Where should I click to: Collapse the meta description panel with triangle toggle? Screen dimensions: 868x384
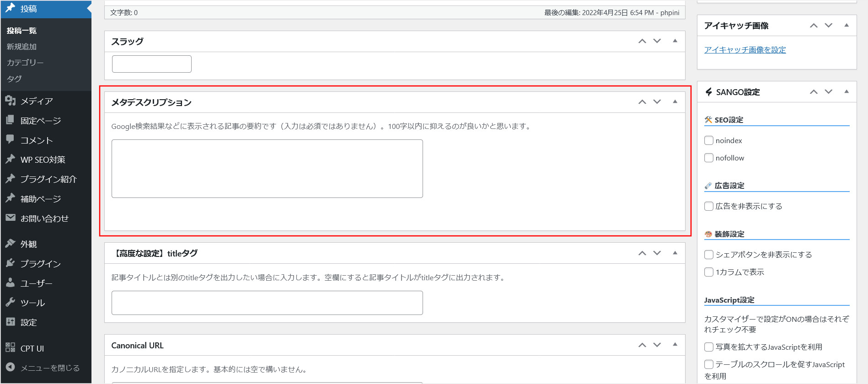675,102
